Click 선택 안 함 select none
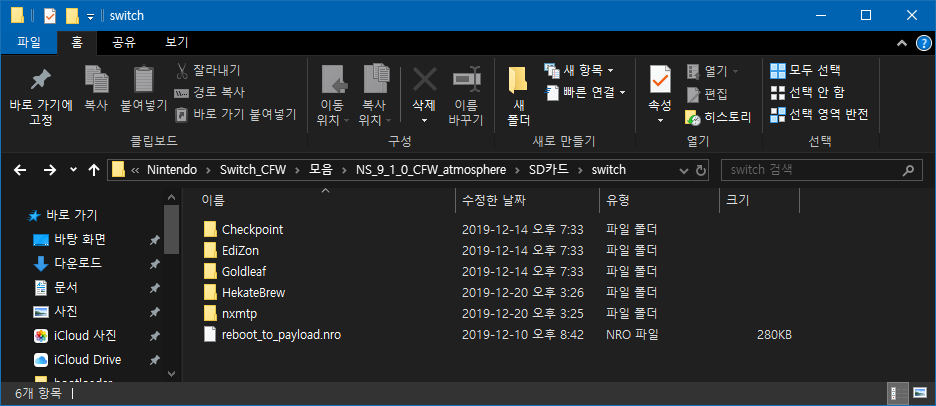The image size is (936, 406). [807, 93]
